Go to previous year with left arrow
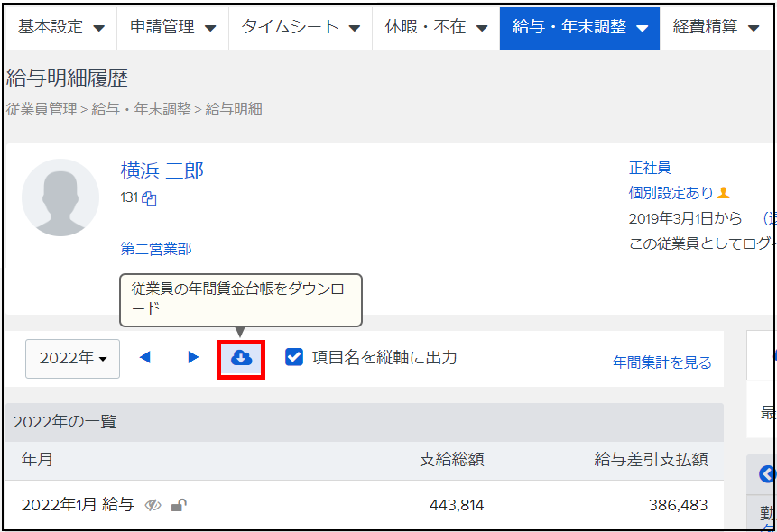 coord(145,358)
